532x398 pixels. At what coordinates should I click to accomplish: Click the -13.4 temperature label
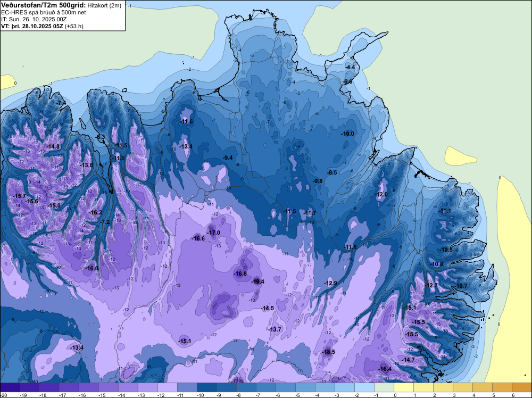point(77,348)
